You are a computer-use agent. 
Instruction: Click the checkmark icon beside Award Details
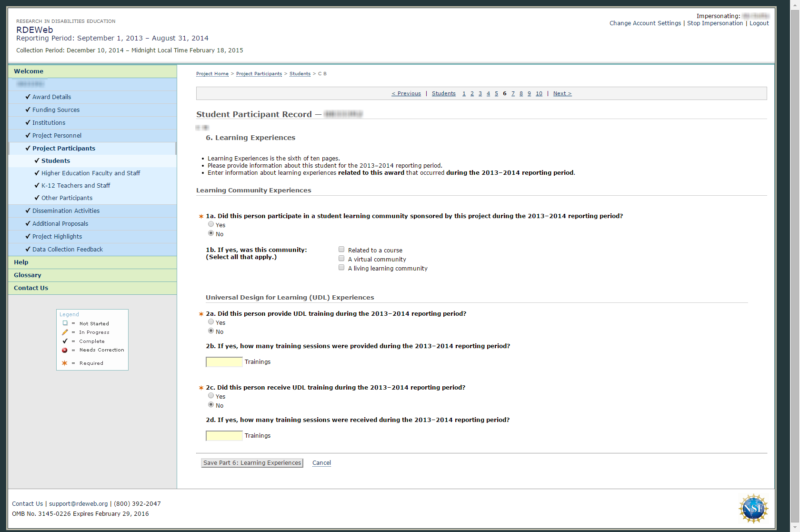28,97
